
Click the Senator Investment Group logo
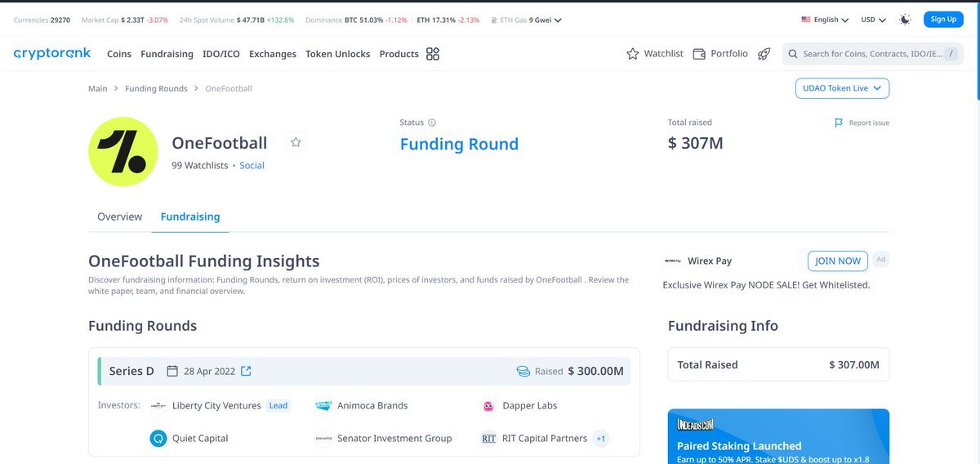point(323,439)
